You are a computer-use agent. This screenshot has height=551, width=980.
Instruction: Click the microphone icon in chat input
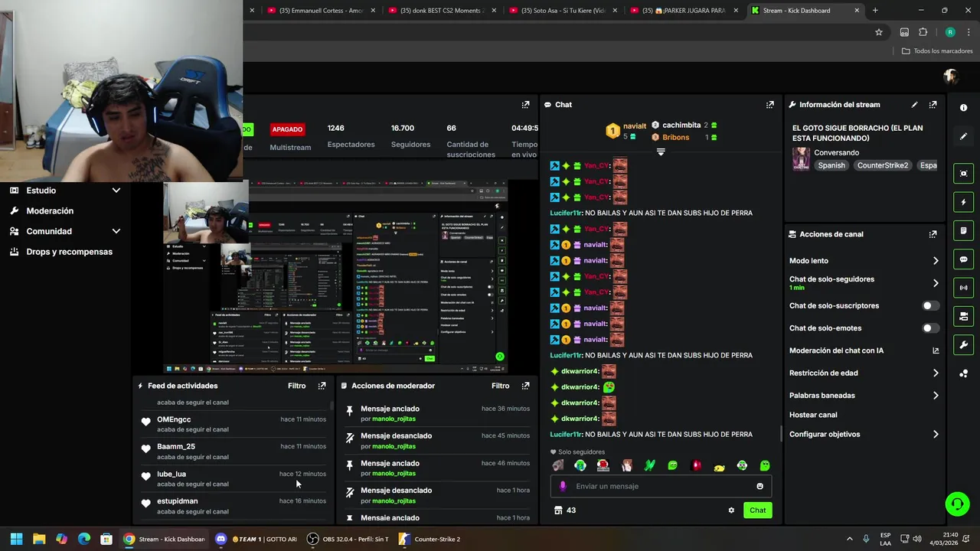tap(563, 486)
